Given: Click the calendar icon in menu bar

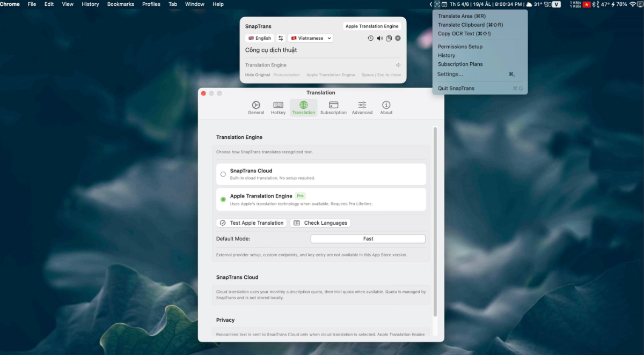Looking at the screenshot, I should click(444, 4).
